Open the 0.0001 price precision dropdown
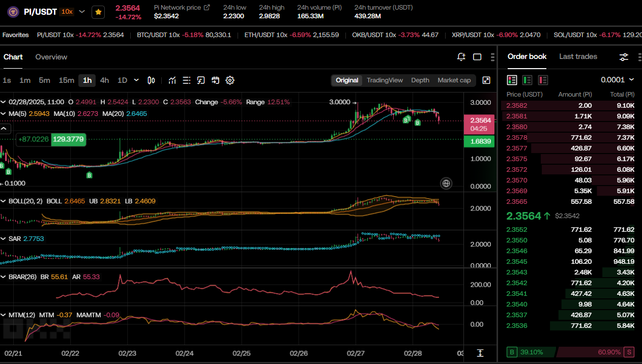This screenshot has height=364, width=642. coord(618,80)
